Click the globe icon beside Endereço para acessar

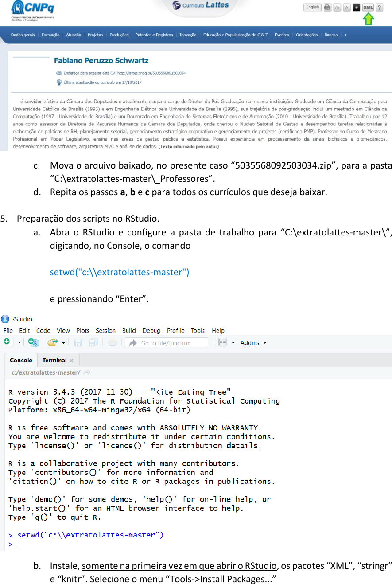[59, 73]
